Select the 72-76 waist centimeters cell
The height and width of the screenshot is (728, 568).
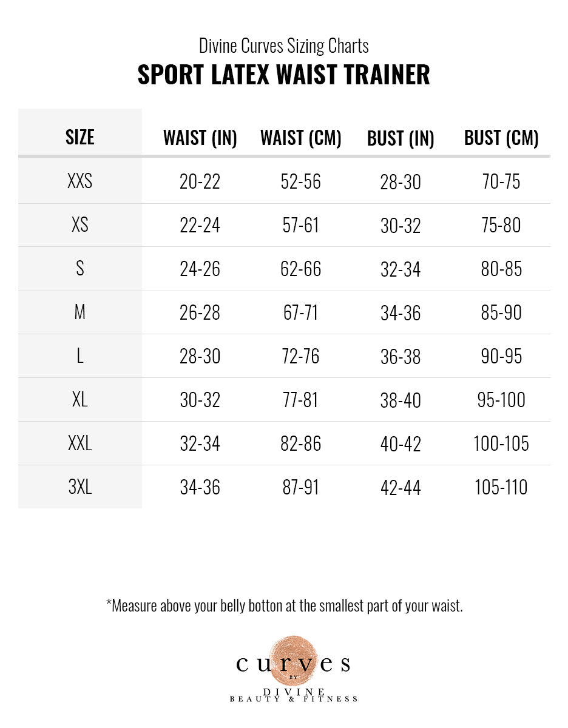point(301,356)
